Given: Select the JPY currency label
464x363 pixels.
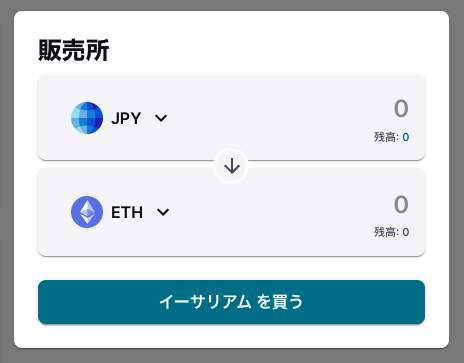Looking at the screenshot, I should click(x=126, y=118).
